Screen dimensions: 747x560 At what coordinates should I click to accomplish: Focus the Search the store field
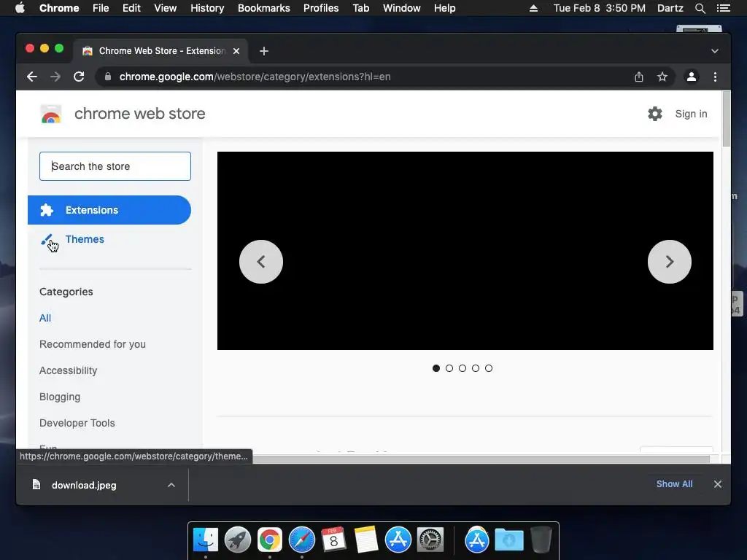pyautogui.click(x=115, y=166)
